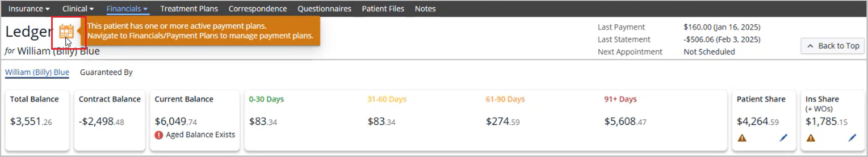The height and width of the screenshot is (157, 868).
Task: Switch to the Guaranteed By tab
Action: pos(106,72)
